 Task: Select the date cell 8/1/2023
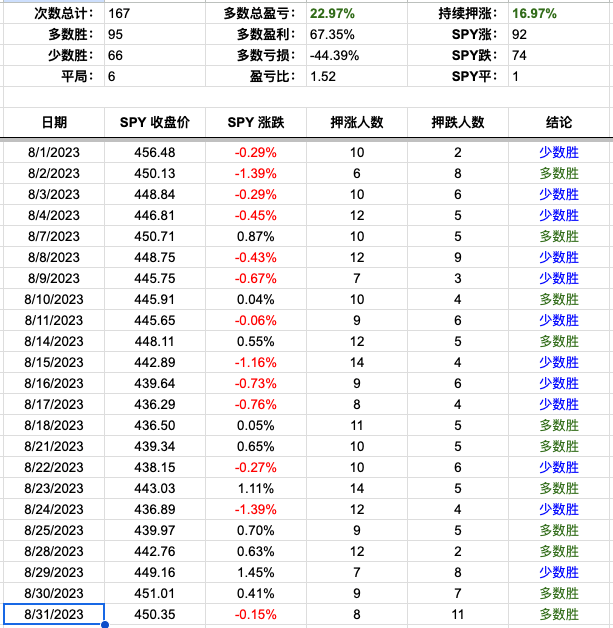click(54, 152)
